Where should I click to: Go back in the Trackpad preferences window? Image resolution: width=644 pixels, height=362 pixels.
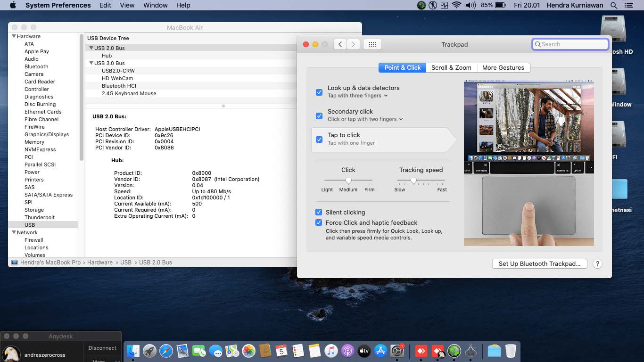[x=340, y=44]
